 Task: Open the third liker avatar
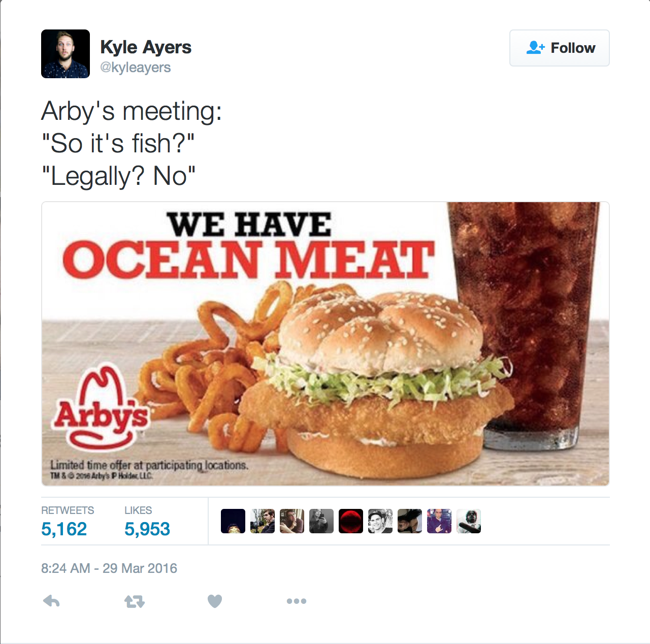(x=292, y=521)
